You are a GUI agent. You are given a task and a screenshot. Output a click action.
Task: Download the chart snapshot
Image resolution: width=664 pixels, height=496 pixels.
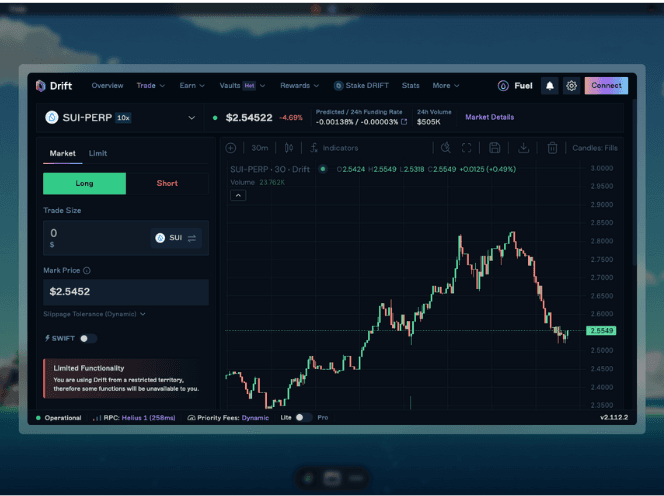(x=523, y=148)
